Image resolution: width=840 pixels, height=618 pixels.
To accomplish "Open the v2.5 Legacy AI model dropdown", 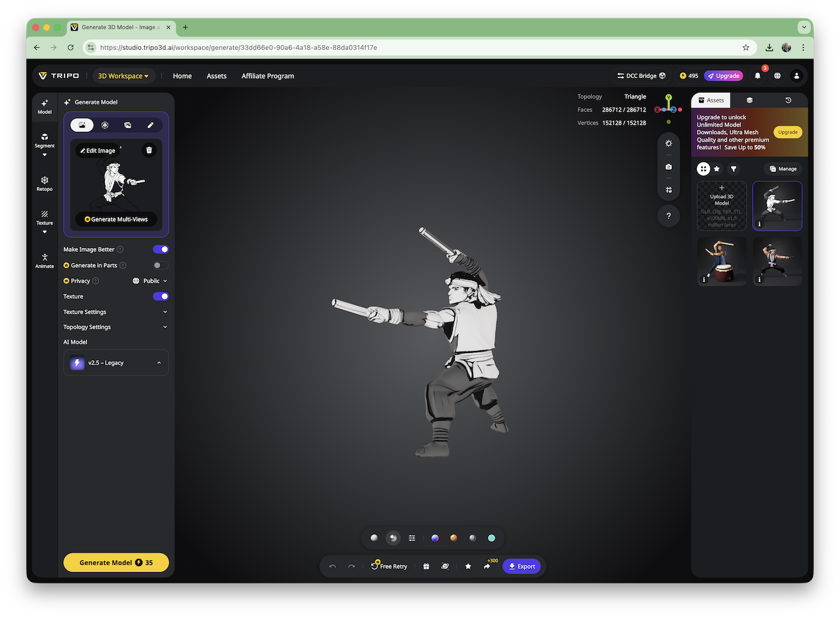I will pos(116,363).
